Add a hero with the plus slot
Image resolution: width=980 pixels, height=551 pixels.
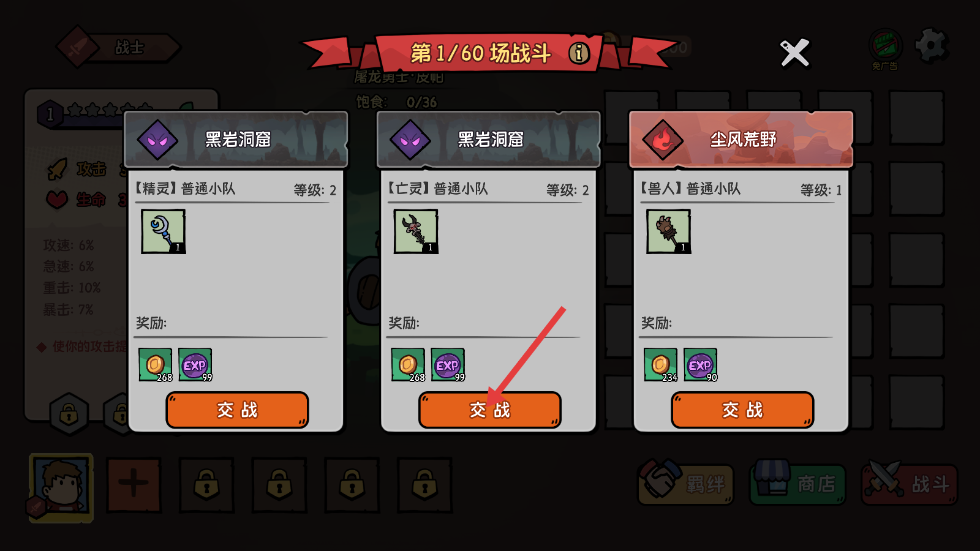point(134,485)
